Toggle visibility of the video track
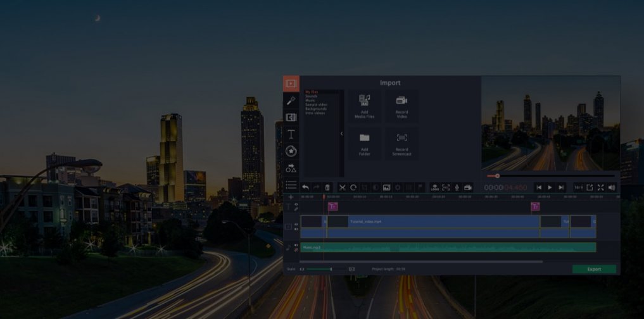This screenshot has width=644, height=319. pos(296,223)
